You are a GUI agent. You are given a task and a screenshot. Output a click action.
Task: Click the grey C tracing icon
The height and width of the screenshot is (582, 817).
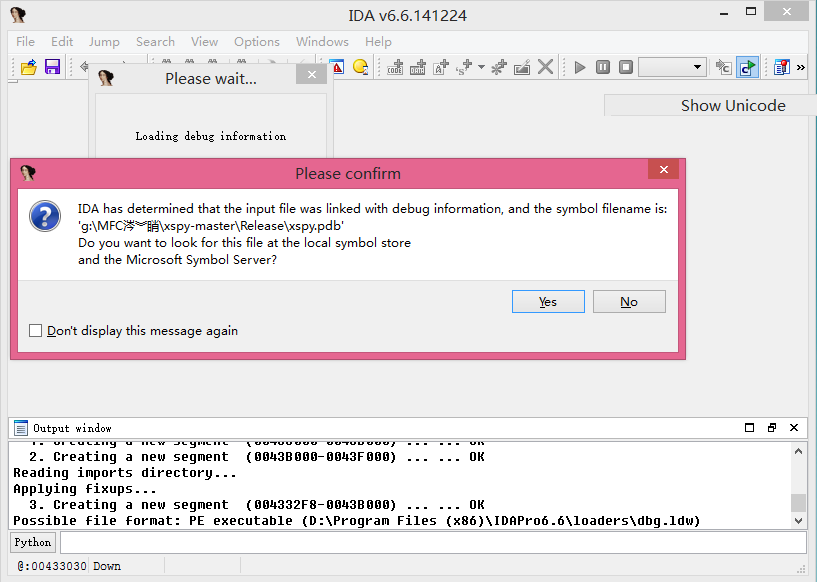click(x=723, y=67)
